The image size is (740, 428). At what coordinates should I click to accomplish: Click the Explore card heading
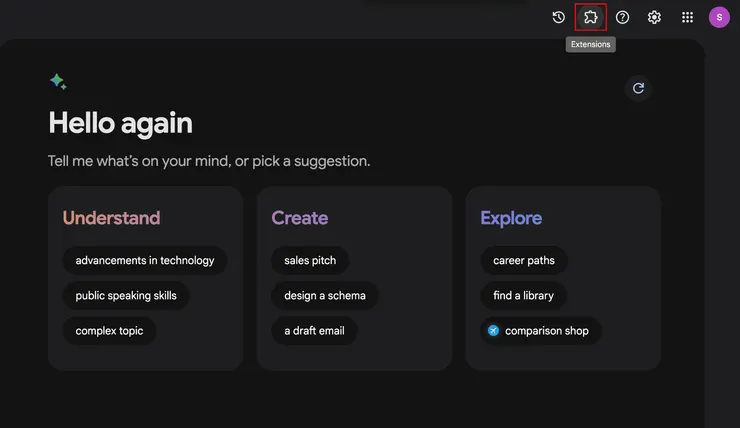pos(511,218)
